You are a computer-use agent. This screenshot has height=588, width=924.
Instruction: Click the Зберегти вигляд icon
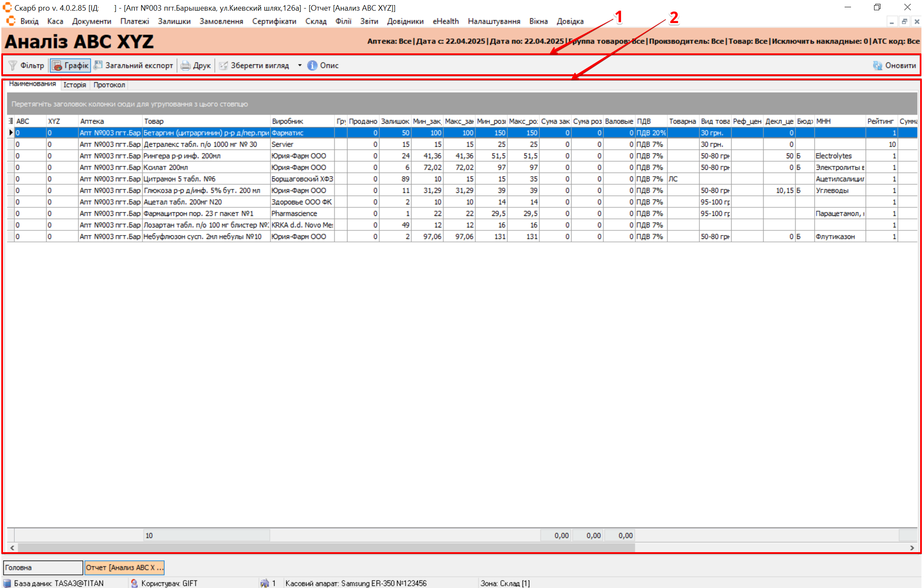point(223,65)
